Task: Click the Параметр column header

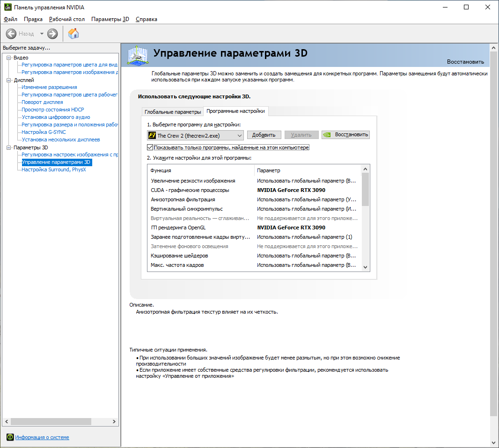Action: pyautogui.click(x=308, y=170)
